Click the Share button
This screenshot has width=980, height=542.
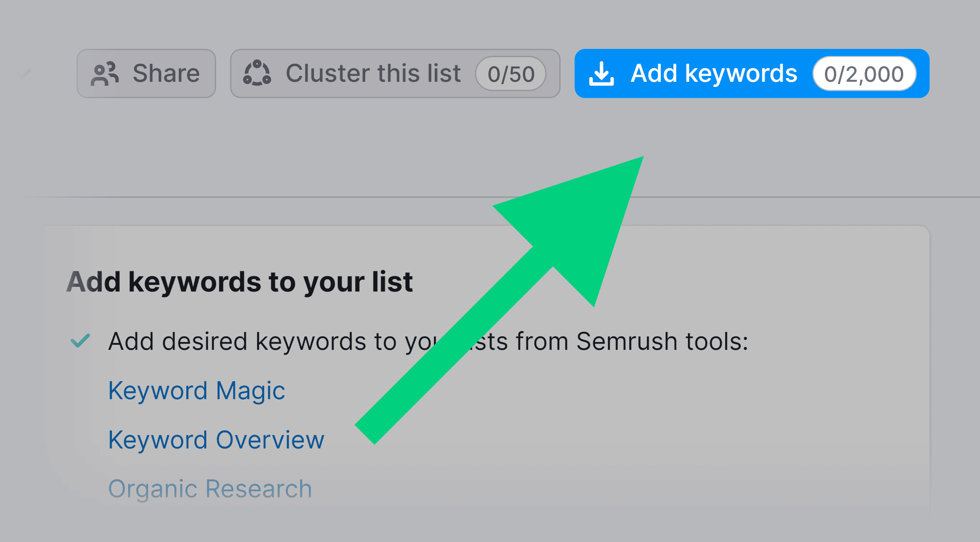tap(146, 74)
